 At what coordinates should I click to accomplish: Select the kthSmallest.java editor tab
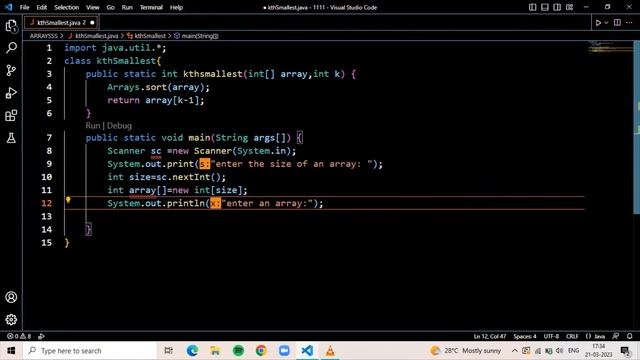coord(61,22)
